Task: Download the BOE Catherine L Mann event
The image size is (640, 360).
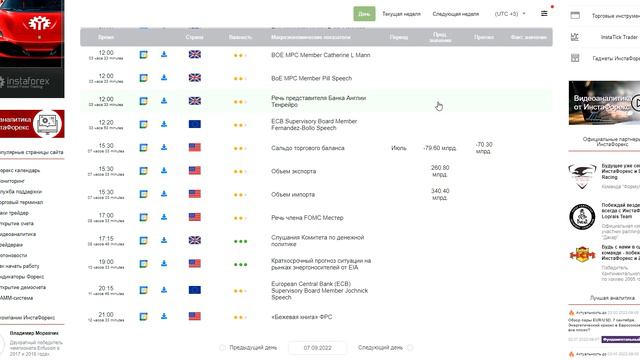Action: (x=164, y=54)
